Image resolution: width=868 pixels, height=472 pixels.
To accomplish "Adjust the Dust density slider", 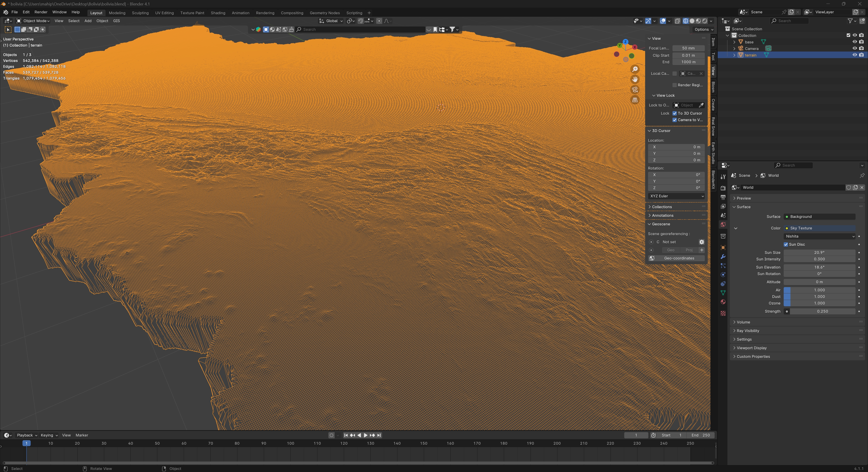I will (x=819, y=297).
